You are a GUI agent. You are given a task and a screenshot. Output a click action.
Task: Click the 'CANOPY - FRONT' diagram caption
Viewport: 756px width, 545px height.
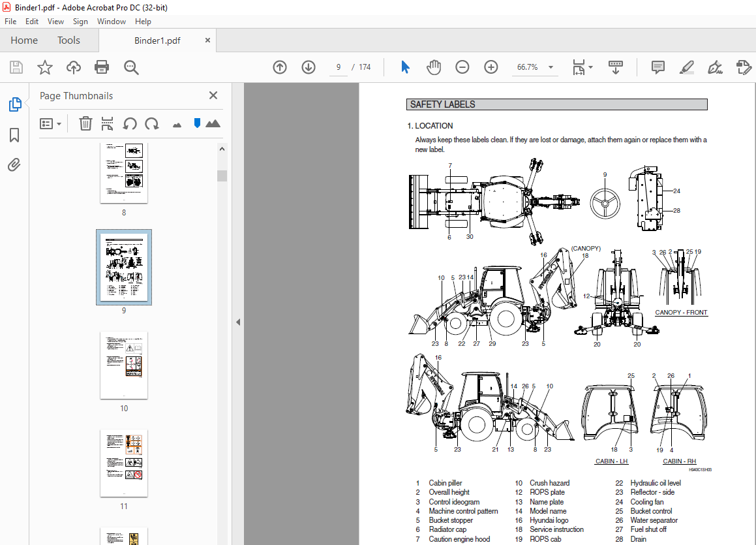(681, 313)
